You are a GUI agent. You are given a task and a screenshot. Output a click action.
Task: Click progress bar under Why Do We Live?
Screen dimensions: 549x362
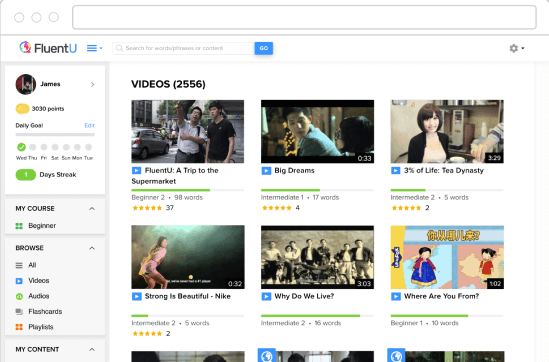coord(317,316)
